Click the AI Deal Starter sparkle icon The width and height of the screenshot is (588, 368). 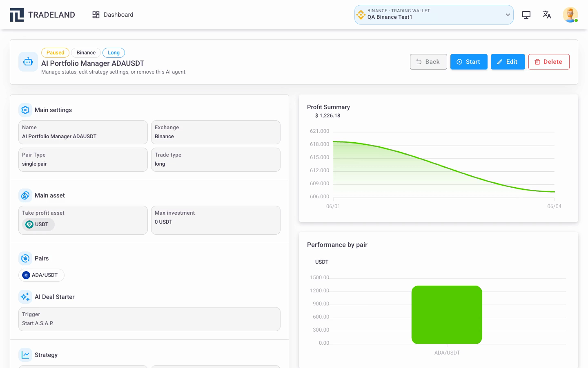[25, 297]
